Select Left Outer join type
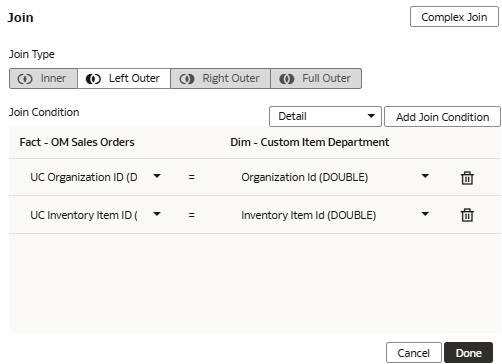The height and width of the screenshot is (364, 502). coord(124,79)
